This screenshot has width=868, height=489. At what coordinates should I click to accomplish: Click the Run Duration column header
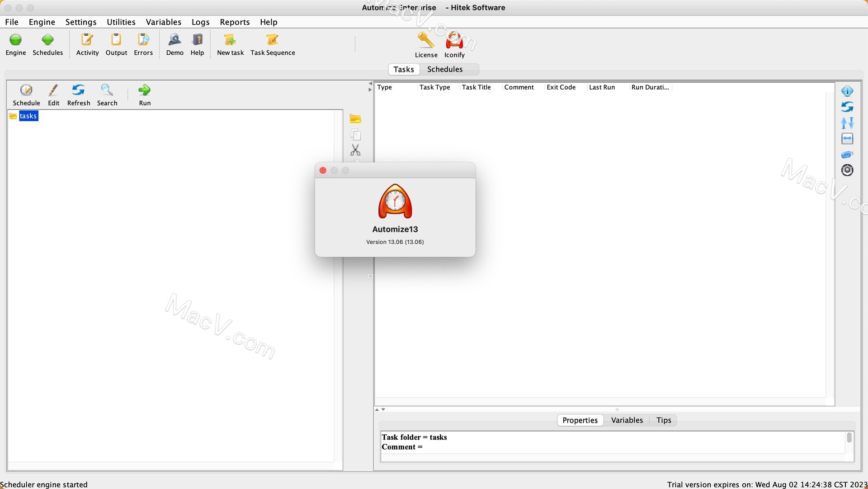651,87
